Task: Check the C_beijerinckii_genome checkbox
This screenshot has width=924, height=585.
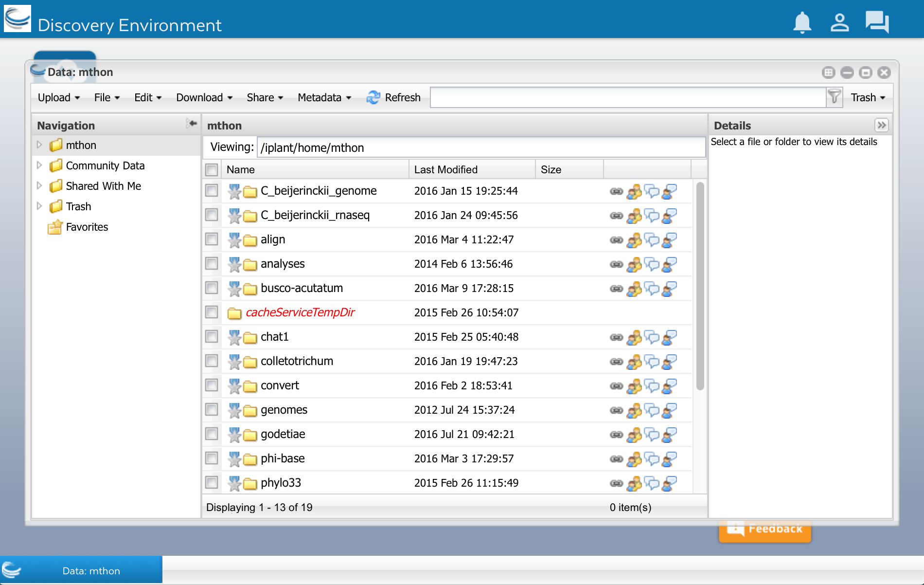Action: (x=212, y=190)
